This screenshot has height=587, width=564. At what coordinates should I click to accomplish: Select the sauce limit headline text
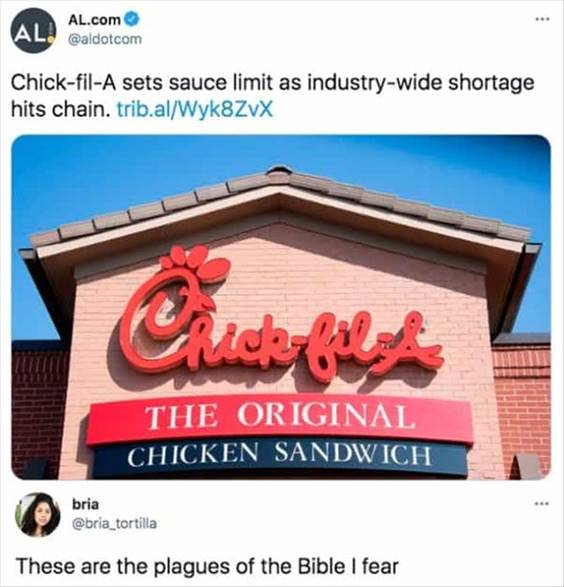[x=272, y=96]
